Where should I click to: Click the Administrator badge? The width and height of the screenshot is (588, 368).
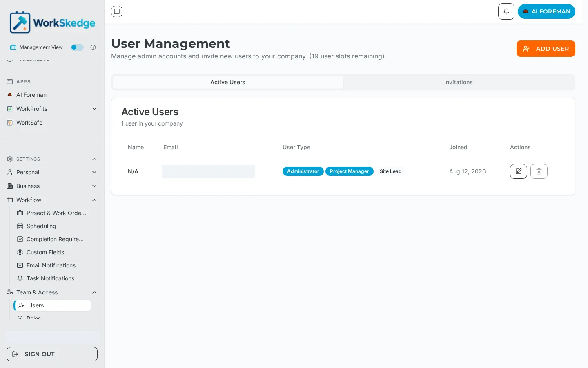(303, 171)
